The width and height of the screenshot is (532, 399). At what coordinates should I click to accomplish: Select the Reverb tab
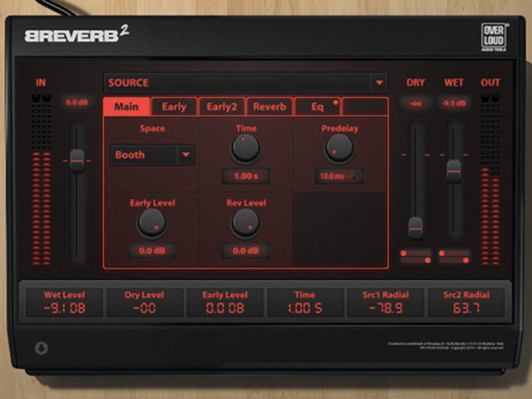tap(269, 106)
